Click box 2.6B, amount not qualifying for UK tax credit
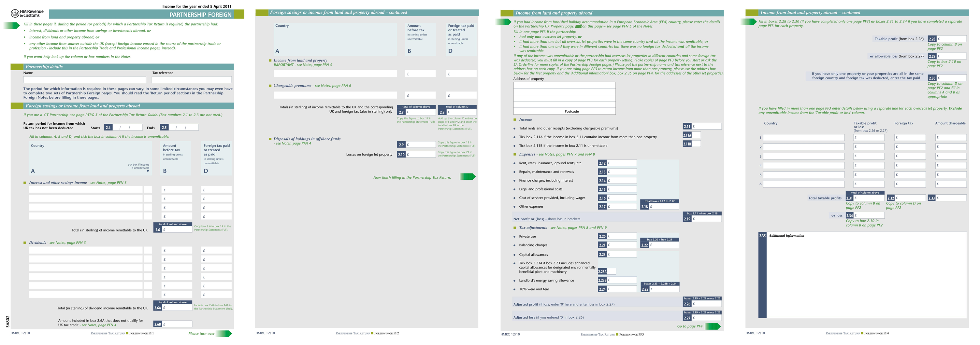Viewport: 980px width, 345px height. click(x=177, y=324)
